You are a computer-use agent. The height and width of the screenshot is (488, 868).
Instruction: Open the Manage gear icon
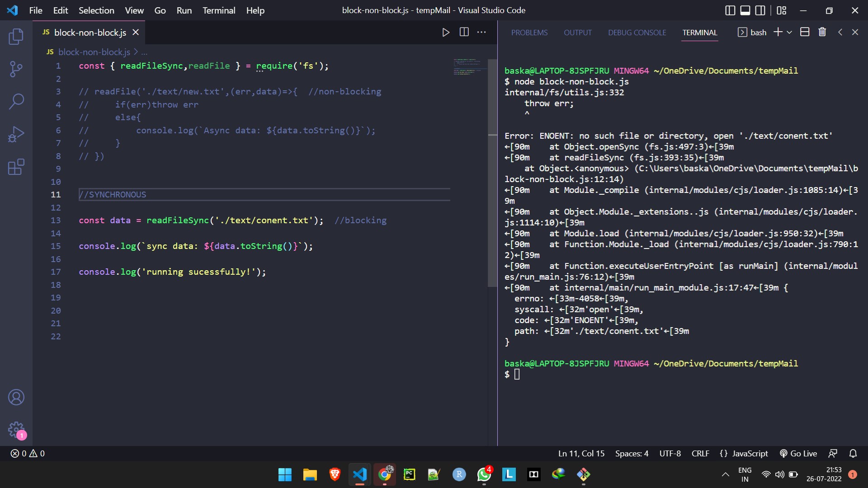(16, 430)
